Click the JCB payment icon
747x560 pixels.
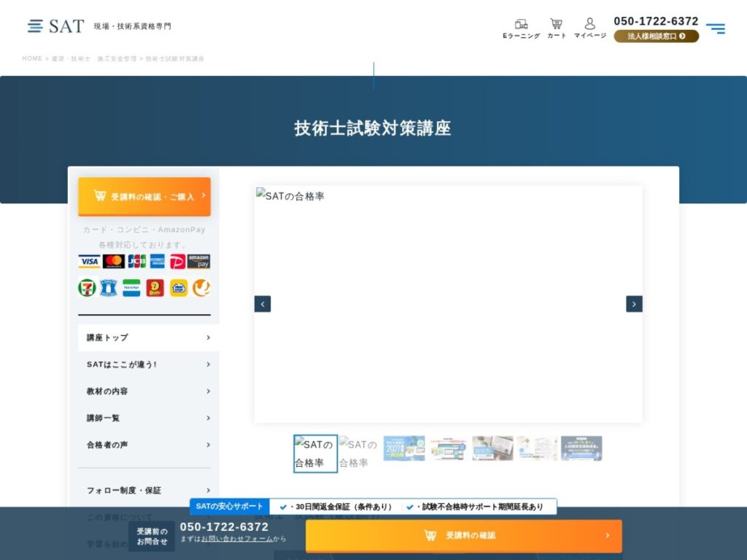pos(136,262)
